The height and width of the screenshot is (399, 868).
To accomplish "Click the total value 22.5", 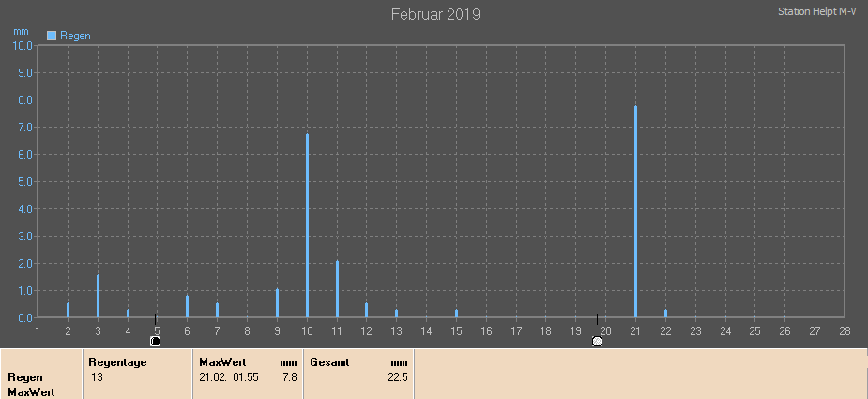I will click(x=399, y=377).
